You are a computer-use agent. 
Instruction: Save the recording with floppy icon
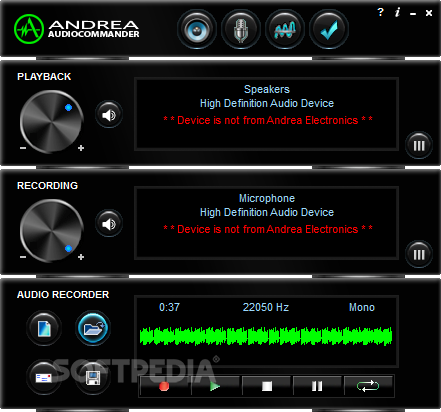pyautogui.click(x=93, y=378)
